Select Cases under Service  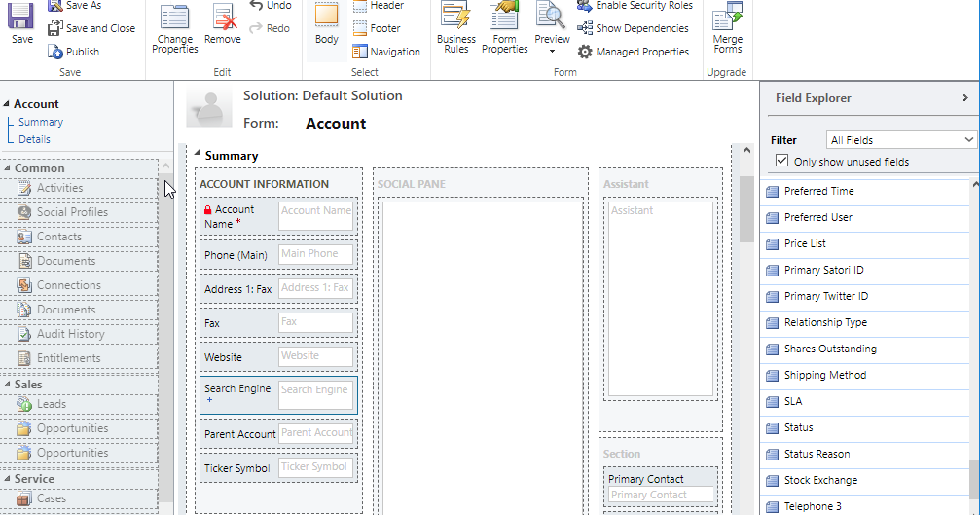[x=79, y=498]
